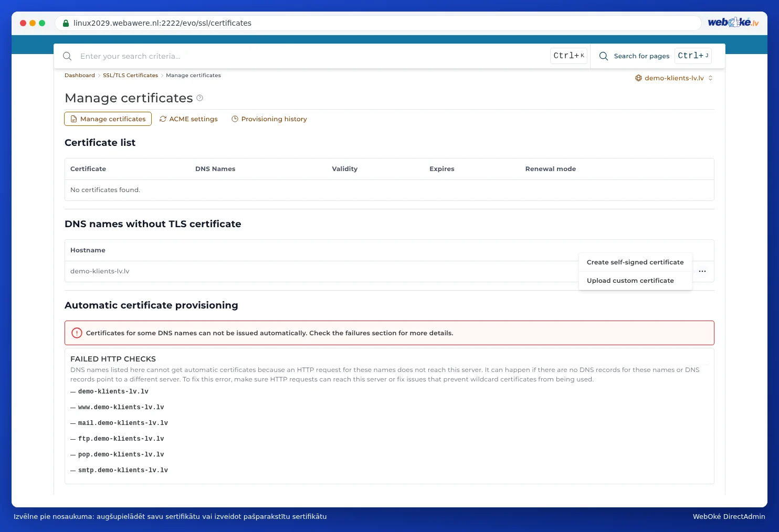
Task: Click the red warning icon in the alert banner
Action: click(x=77, y=333)
